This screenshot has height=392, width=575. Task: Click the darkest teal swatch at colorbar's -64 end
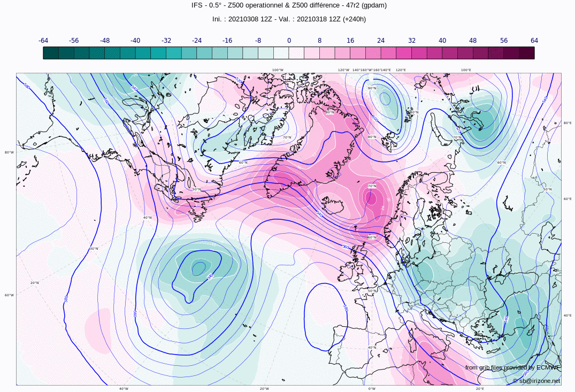tap(51, 53)
